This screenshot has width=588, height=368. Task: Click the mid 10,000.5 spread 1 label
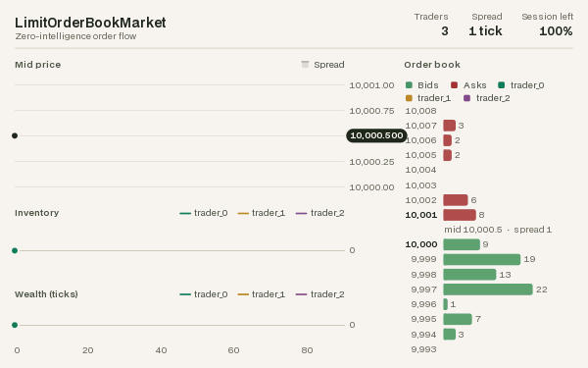tap(498, 230)
